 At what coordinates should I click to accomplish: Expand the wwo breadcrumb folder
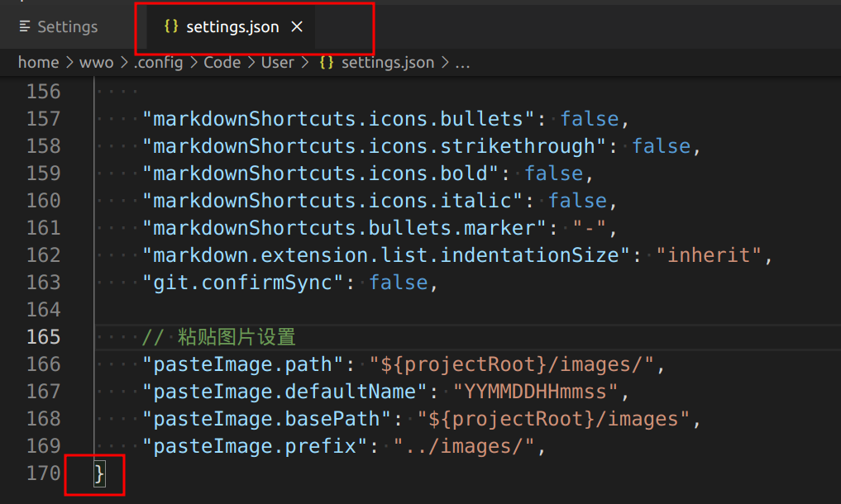coord(96,63)
